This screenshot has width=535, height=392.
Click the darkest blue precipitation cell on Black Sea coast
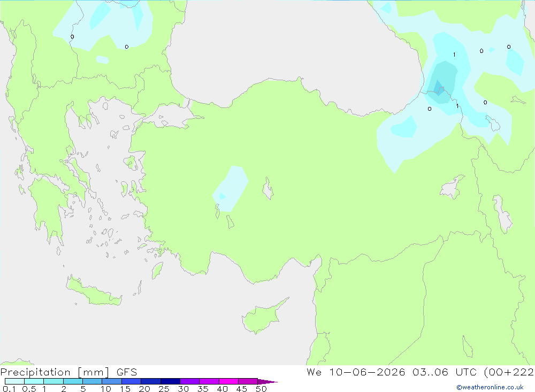click(439, 87)
